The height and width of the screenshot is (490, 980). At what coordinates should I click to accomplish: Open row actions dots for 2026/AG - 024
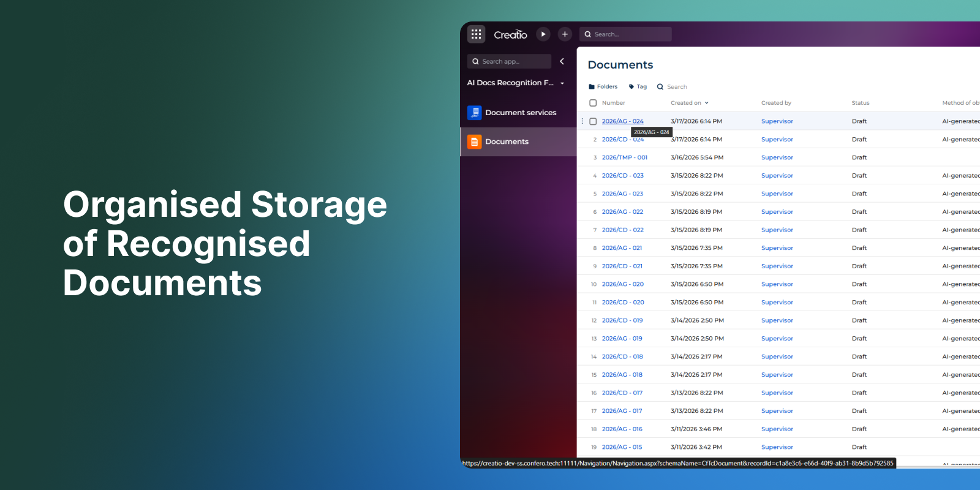pyautogui.click(x=582, y=121)
